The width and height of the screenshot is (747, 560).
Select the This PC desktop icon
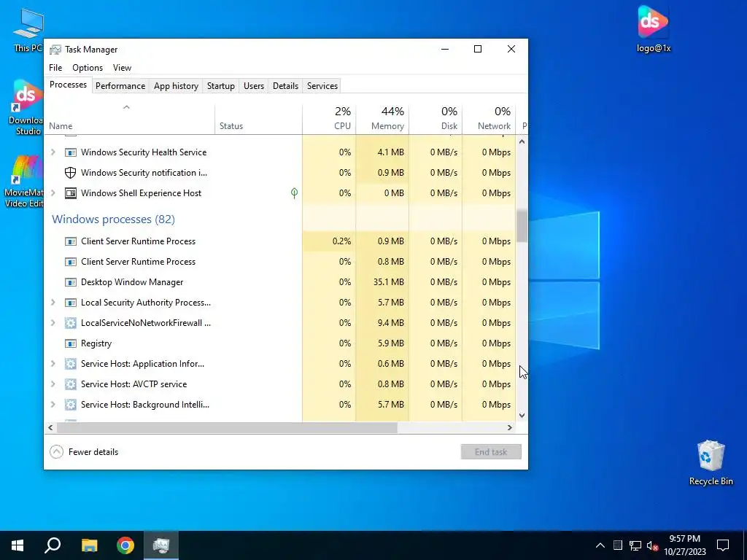[28, 30]
